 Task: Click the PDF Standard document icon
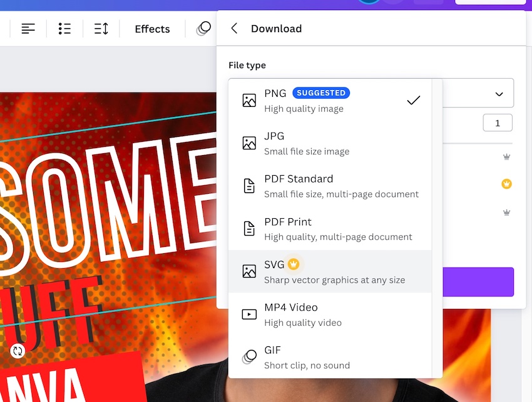click(249, 186)
